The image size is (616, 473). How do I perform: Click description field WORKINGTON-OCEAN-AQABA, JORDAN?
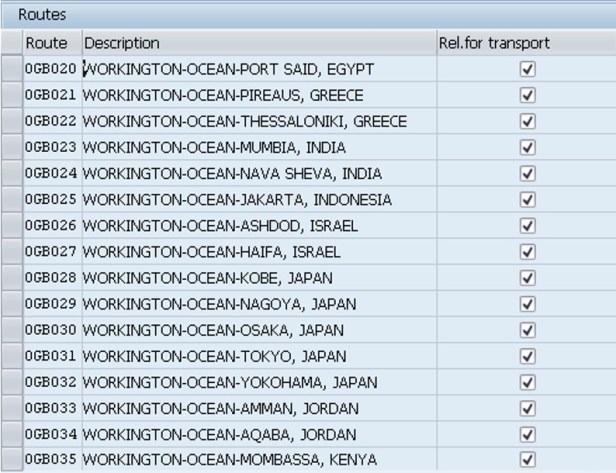pyautogui.click(x=220, y=434)
